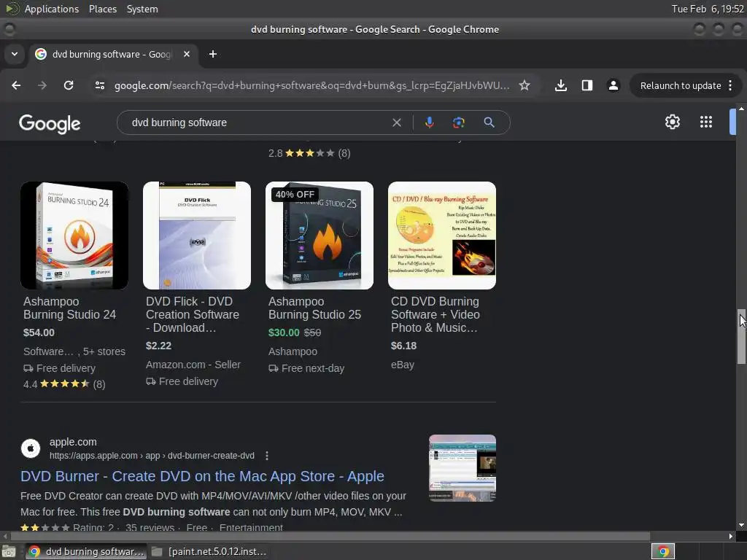Click CD DVD Blu-ray Burning Software image
The width and height of the screenshot is (747, 560).
pos(441,236)
